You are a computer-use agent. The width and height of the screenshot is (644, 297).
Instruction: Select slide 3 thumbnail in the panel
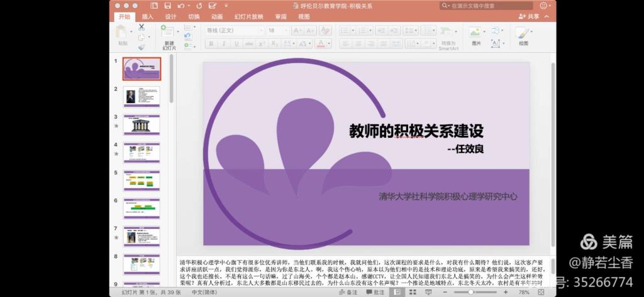142,125
